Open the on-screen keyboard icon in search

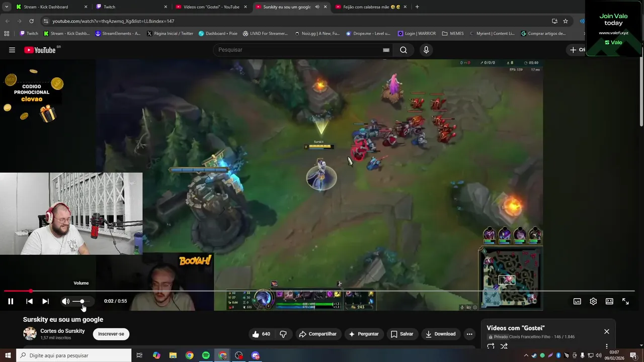(386, 50)
